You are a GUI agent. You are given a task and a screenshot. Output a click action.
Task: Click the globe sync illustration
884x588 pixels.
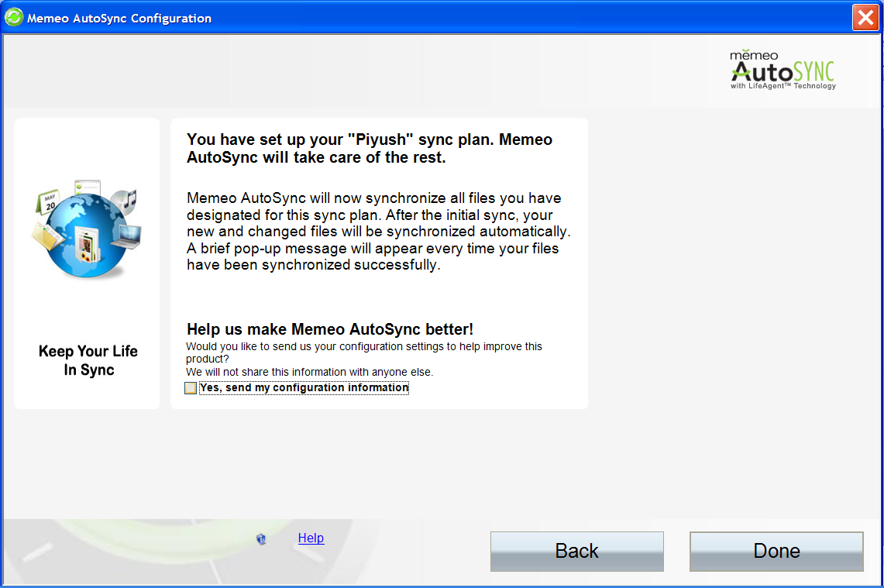pos(87,229)
